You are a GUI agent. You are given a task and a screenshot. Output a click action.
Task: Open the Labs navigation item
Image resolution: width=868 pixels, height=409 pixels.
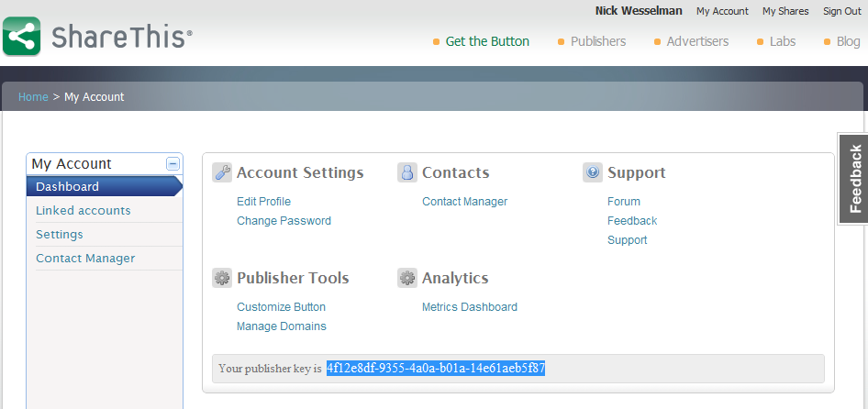(782, 41)
